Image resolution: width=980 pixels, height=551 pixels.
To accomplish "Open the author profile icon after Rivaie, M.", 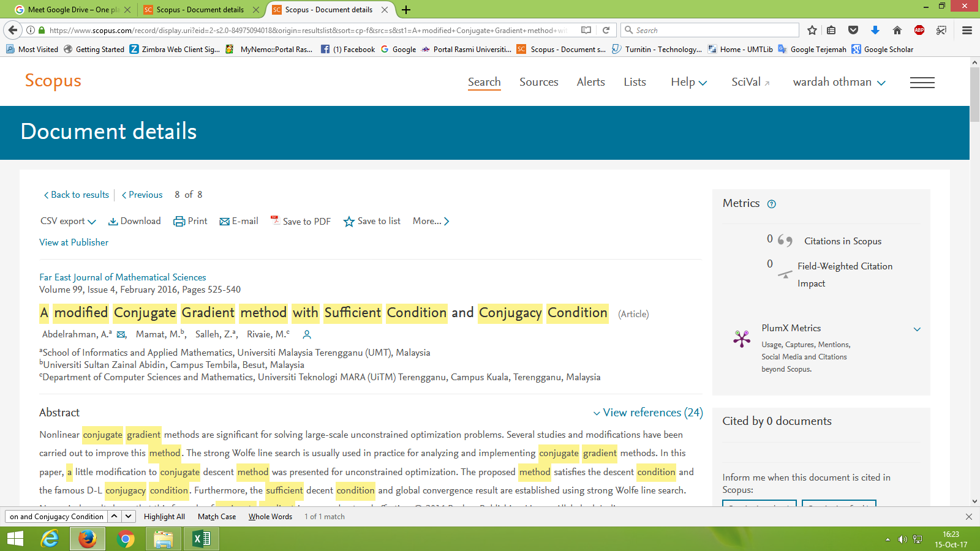I will click(x=307, y=334).
